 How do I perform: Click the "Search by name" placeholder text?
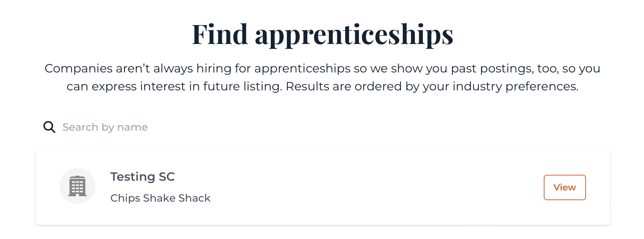[105, 127]
